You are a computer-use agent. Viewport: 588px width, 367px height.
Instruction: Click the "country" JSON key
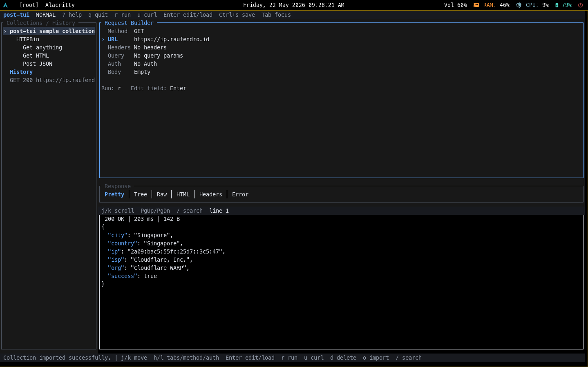click(x=123, y=244)
